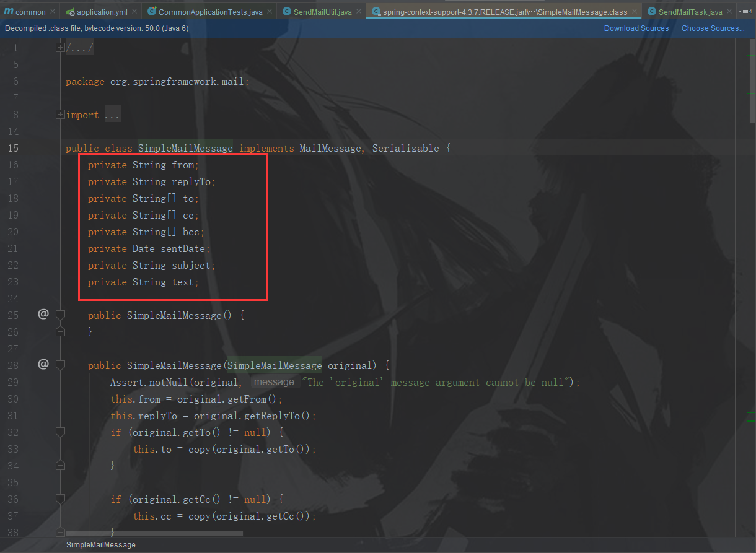Click 'private String[] cc' field
Image resolution: width=756 pixels, height=553 pixels.
coord(143,215)
